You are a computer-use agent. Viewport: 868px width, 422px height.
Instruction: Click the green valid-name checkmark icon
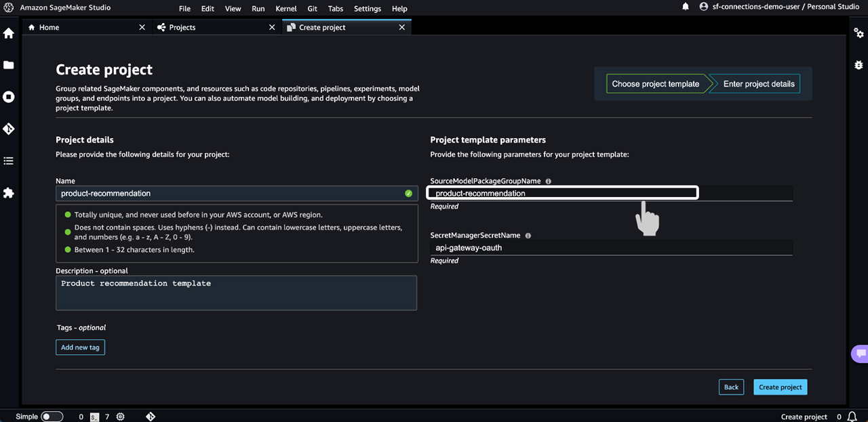408,193
